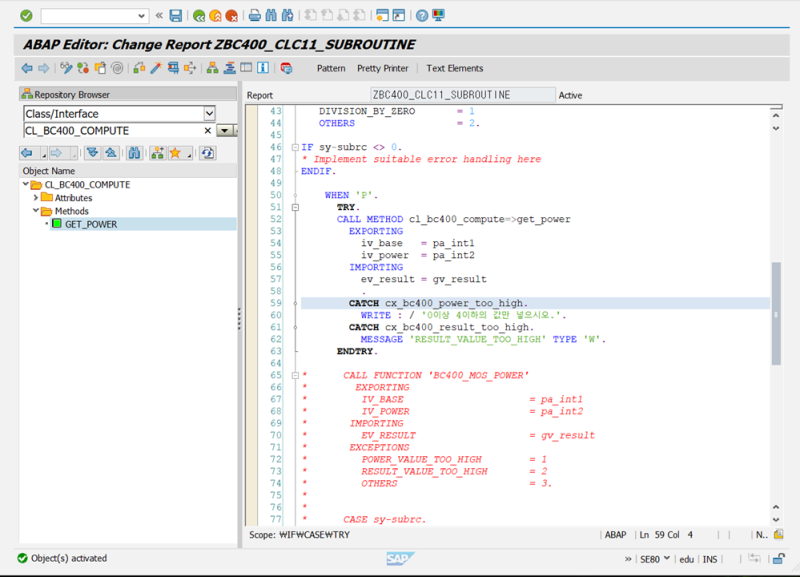Navigate back with the blue left arrow
The height and width of the screenshot is (577, 800).
point(26,68)
